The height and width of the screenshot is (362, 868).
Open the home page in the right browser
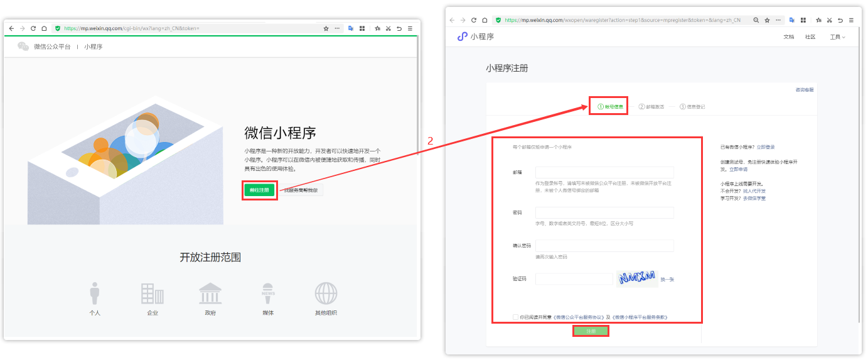click(x=485, y=20)
